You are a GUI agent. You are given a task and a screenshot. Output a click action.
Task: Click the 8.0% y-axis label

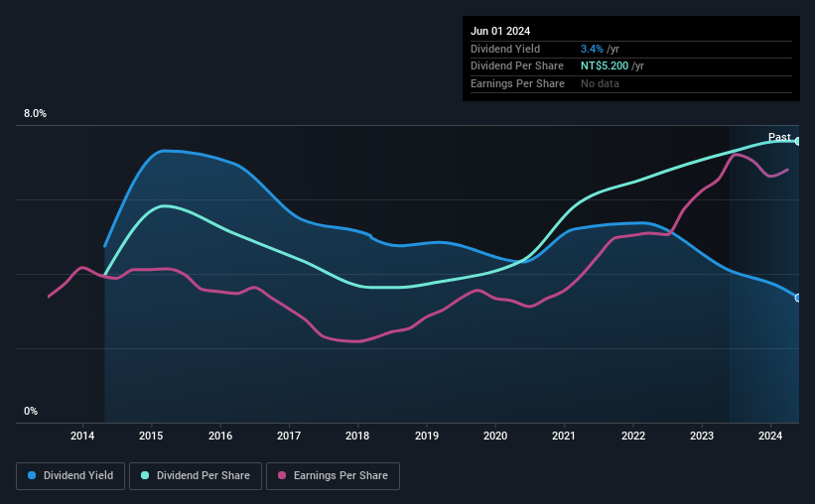36,114
